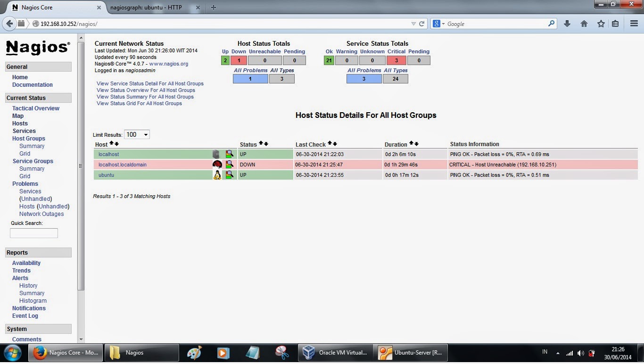
Task: Click the Event Log sidebar link
Action: pyautogui.click(x=25, y=316)
